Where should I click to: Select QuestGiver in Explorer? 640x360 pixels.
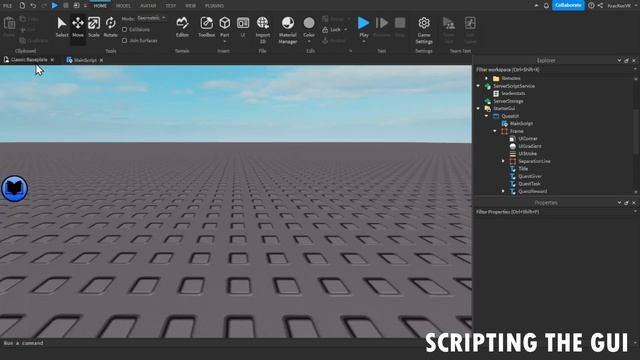(530, 176)
